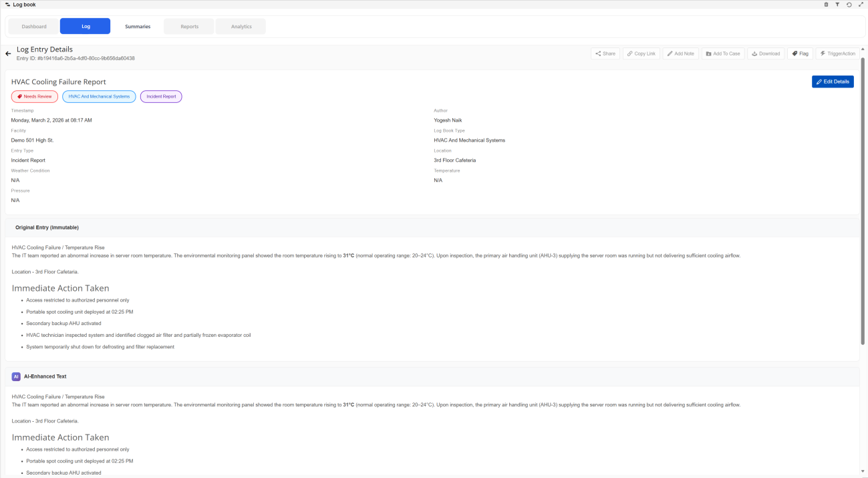The image size is (868, 478).
Task: Go to the Analytics tab
Action: tap(241, 27)
